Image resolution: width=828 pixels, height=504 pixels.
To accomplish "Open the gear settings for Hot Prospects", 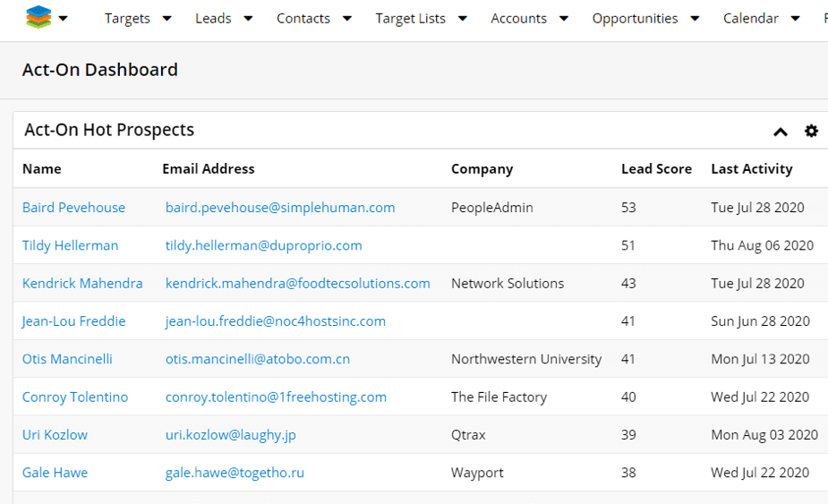I will point(811,131).
